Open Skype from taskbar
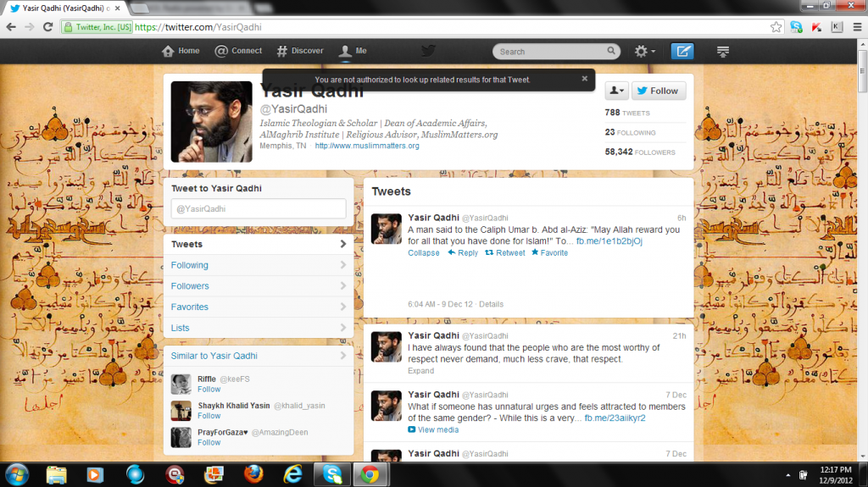Image resolution: width=868 pixels, height=487 pixels. pos(332,475)
